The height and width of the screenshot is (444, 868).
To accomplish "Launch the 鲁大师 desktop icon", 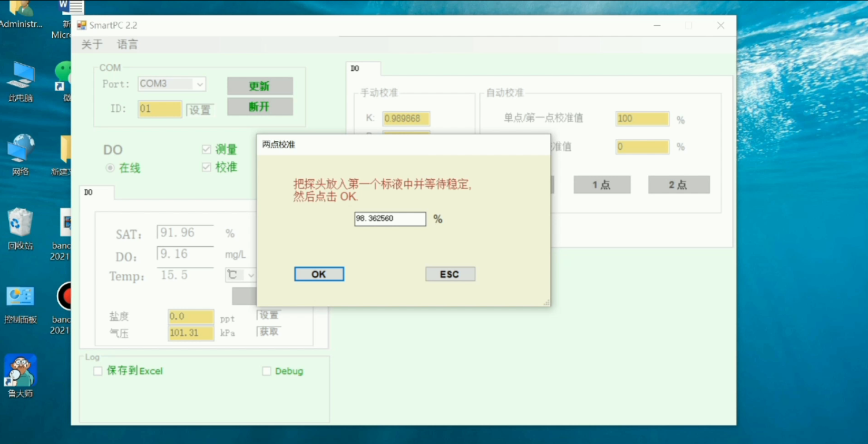I will [x=21, y=372].
